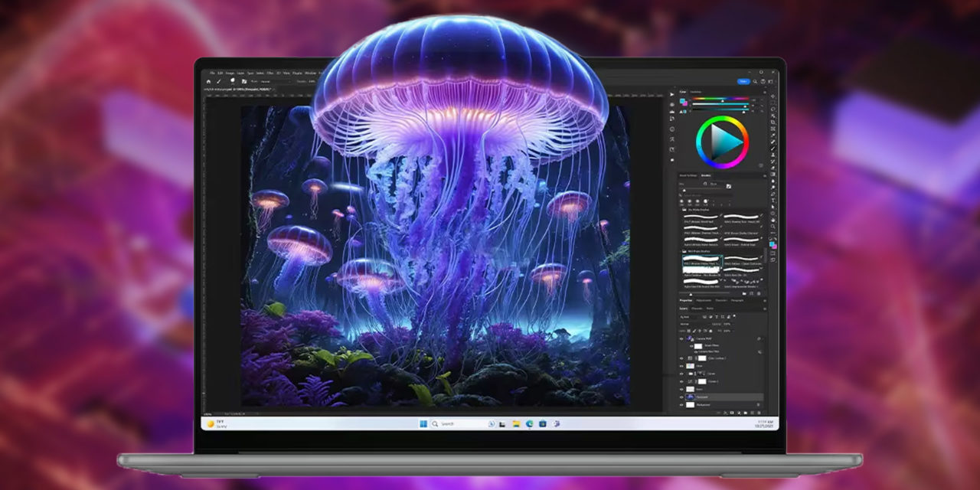Delete brush with Brushes panel trash icon
980x490 pixels.
(759, 293)
